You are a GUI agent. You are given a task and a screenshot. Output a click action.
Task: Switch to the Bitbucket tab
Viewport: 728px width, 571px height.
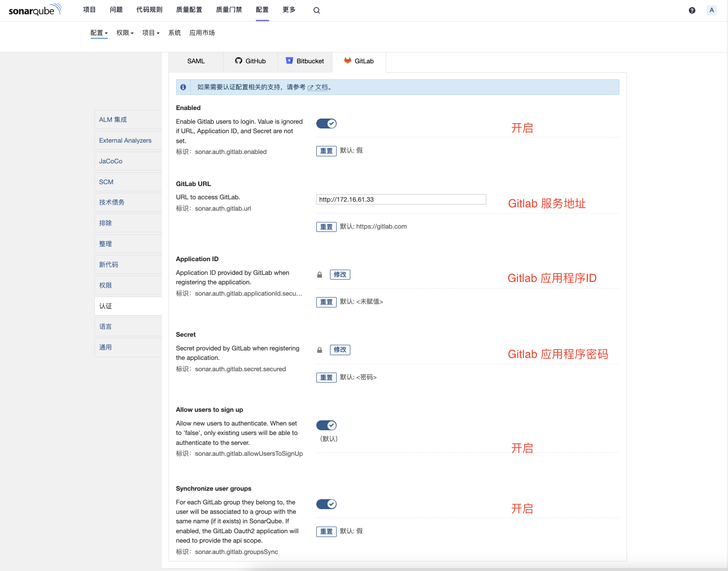(x=305, y=61)
